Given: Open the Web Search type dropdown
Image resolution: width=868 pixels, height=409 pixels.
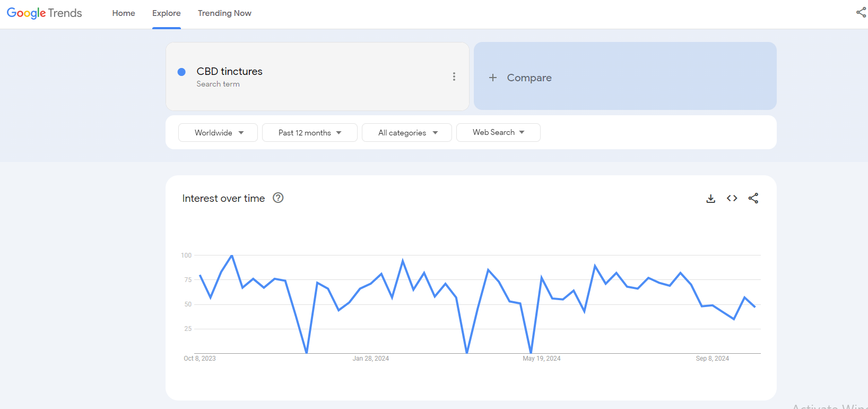Looking at the screenshot, I should pyautogui.click(x=498, y=132).
